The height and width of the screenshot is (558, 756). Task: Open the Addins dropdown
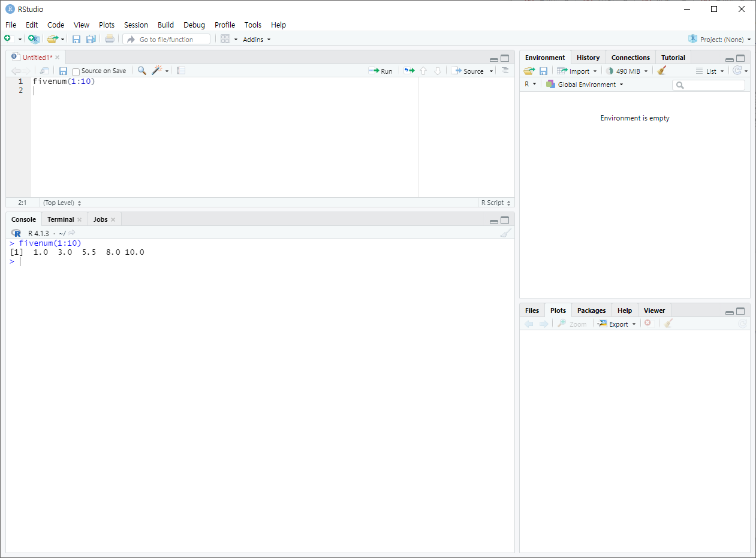pyautogui.click(x=257, y=40)
